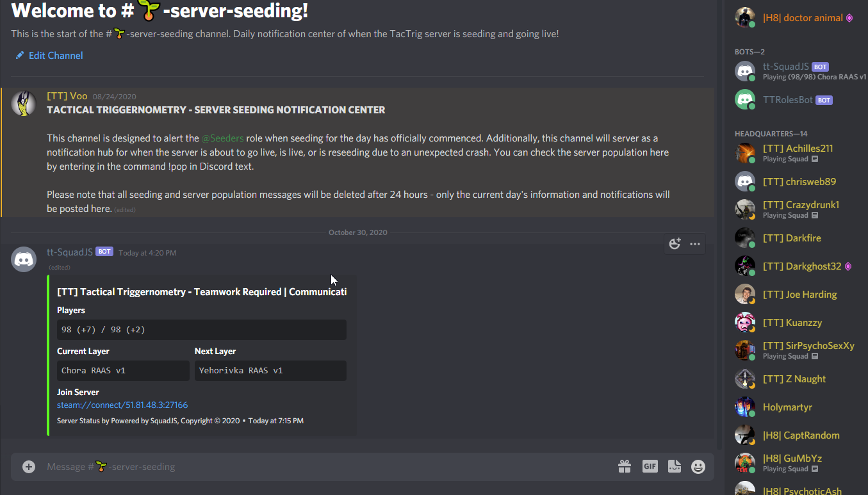Screen dimensions: 868x495
Task: Click avatar of Holymartyr
Action: 745,407
